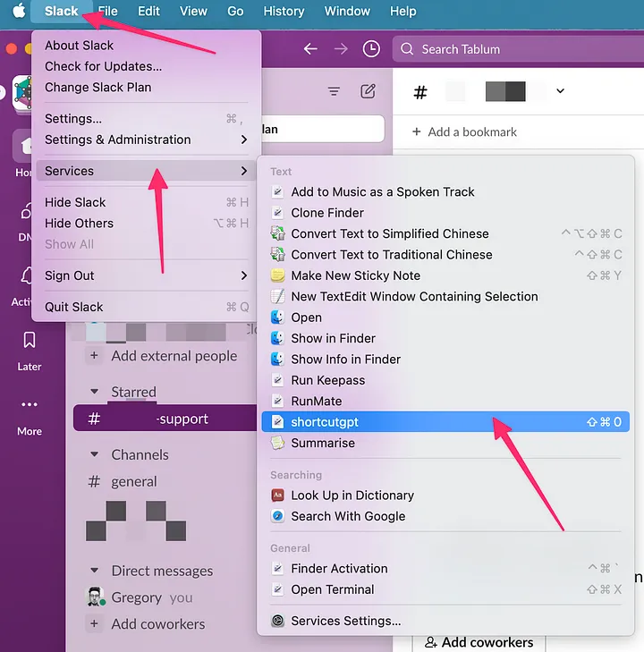
Task: Select Clone Finder service
Action: (x=445, y=213)
